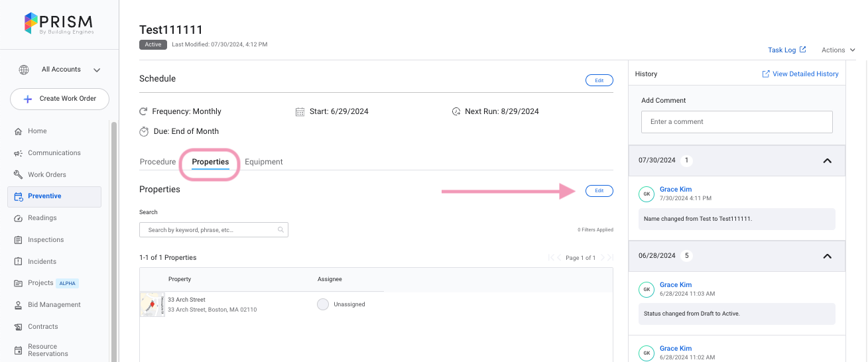The width and height of the screenshot is (868, 362).
Task: Select the Work Orders wrench icon
Action: click(x=19, y=175)
